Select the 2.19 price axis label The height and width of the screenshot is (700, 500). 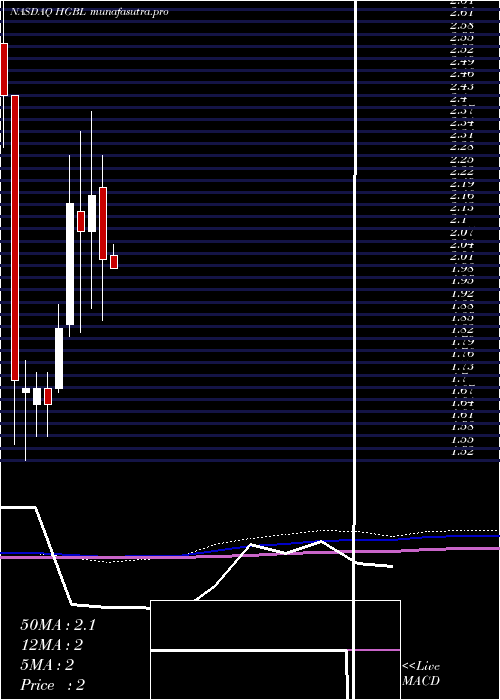pos(462,183)
